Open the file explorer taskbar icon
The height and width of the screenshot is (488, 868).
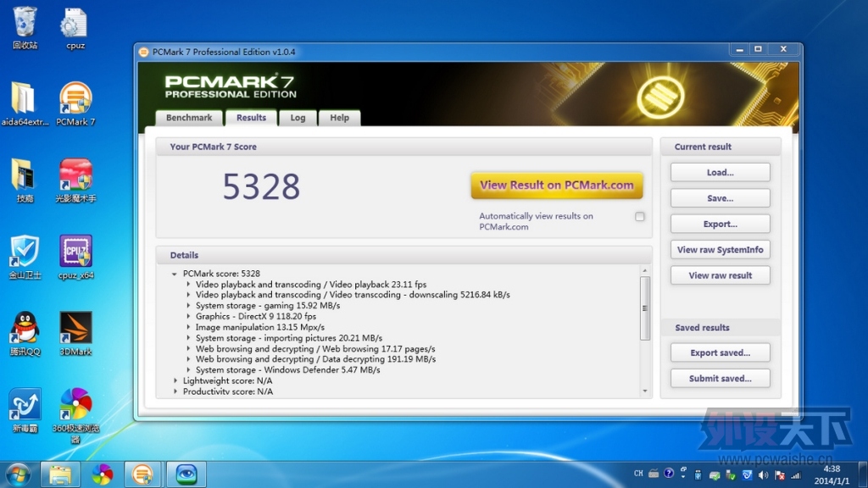pos(60,474)
